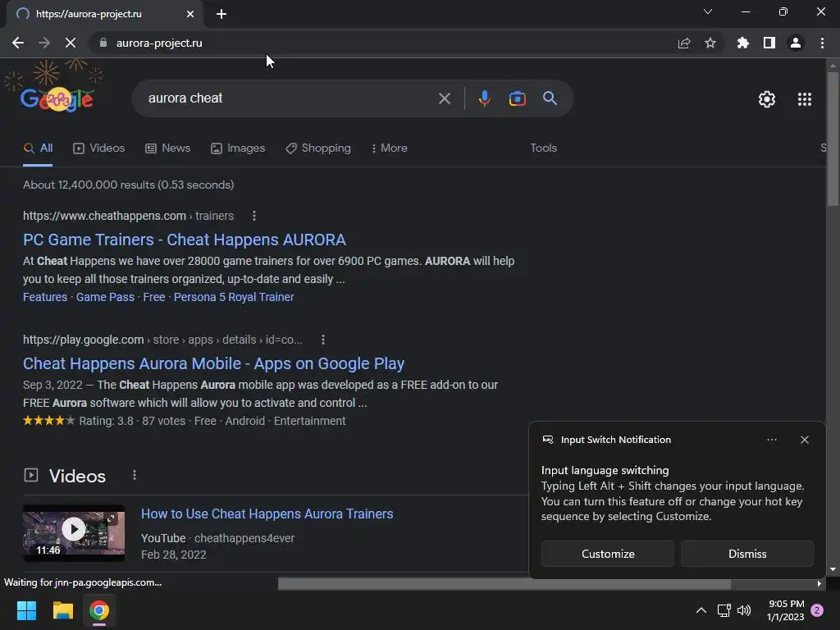Viewport: 840px width, 630px height.
Task: Select the All results tab
Action: click(38, 148)
